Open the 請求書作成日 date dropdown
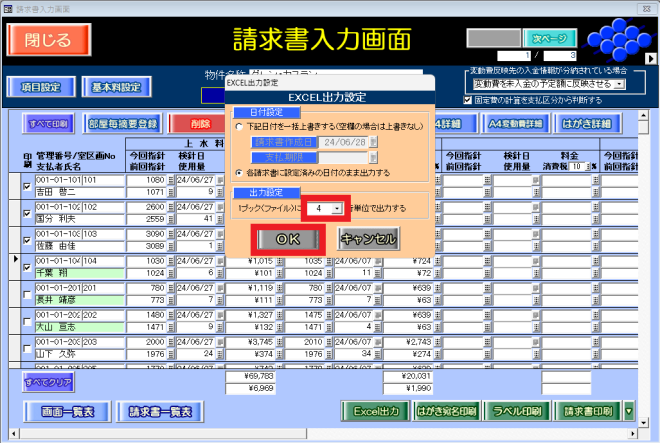660x443 pixels. [x=375, y=143]
